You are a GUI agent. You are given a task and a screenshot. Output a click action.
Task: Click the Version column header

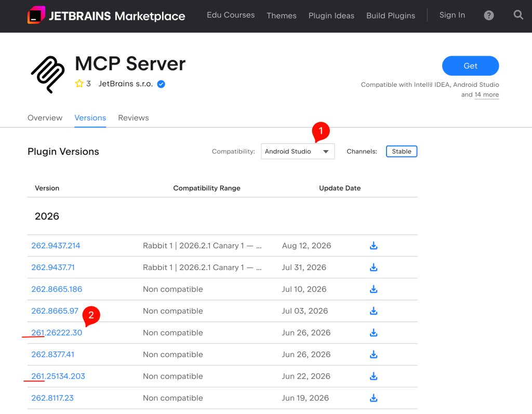click(47, 188)
